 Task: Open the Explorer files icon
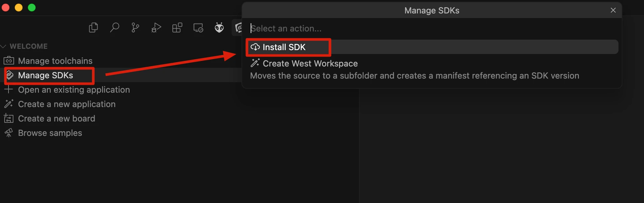click(x=93, y=28)
